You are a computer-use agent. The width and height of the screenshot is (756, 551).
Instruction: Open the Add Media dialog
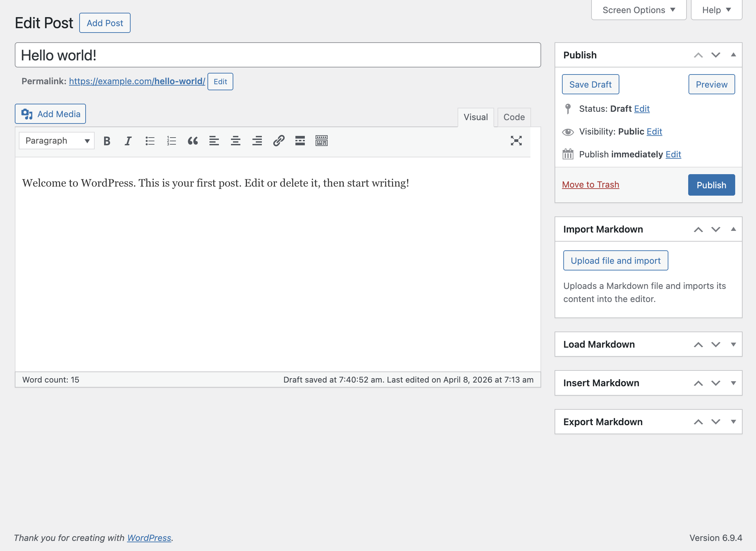click(50, 114)
